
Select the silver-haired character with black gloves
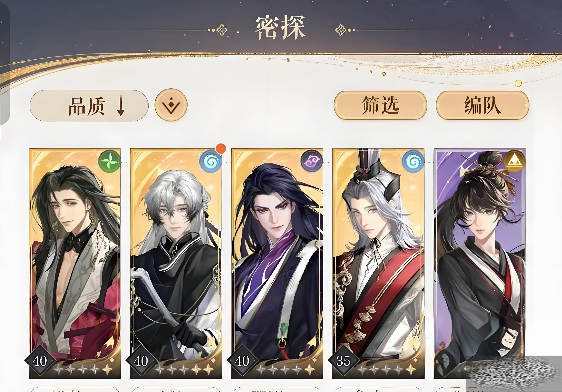pos(176,263)
